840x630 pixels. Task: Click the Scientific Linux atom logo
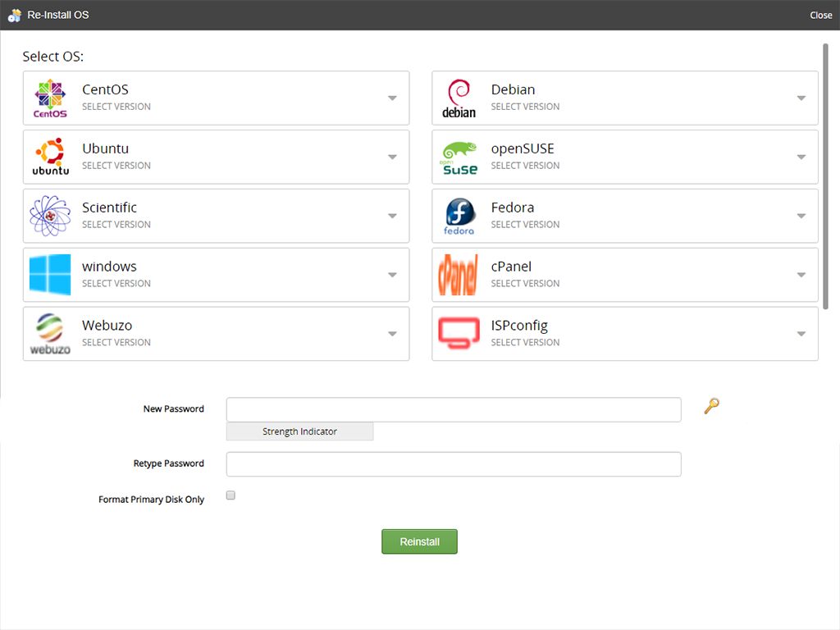pyautogui.click(x=50, y=216)
